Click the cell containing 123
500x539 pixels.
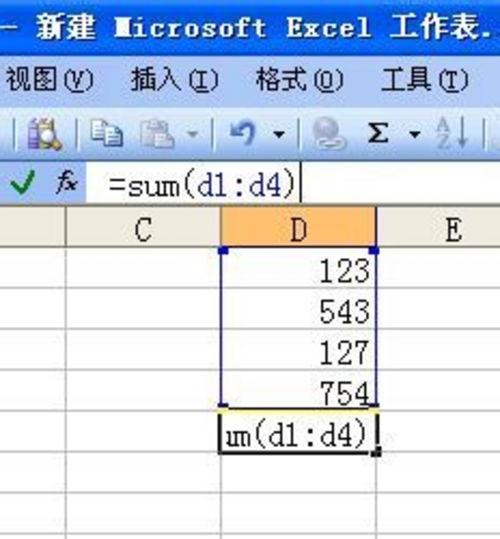pyautogui.click(x=298, y=268)
